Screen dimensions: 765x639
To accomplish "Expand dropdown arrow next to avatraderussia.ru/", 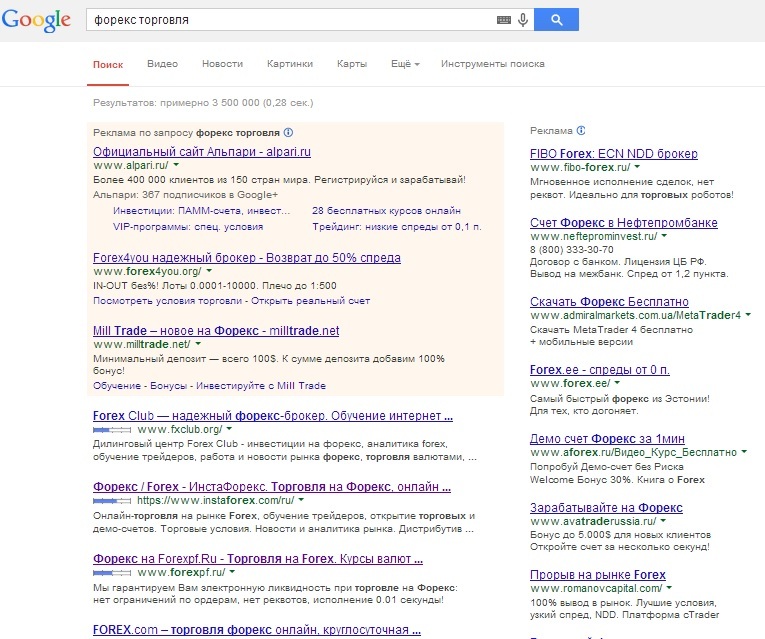I will [x=663, y=521].
